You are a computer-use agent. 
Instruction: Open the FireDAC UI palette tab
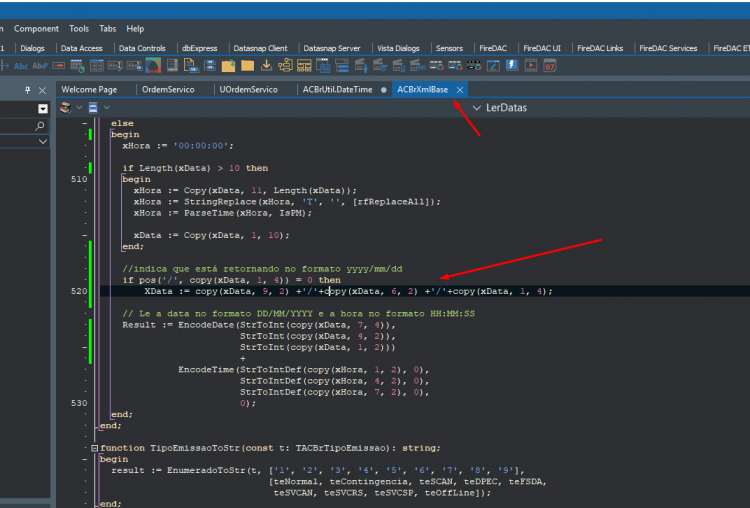[x=541, y=48]
